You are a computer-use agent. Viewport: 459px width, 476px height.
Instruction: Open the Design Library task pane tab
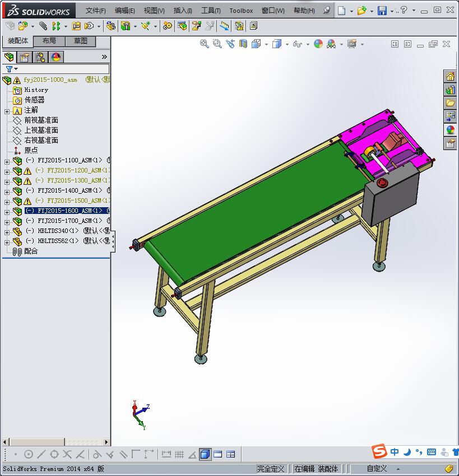pos(450,90)
